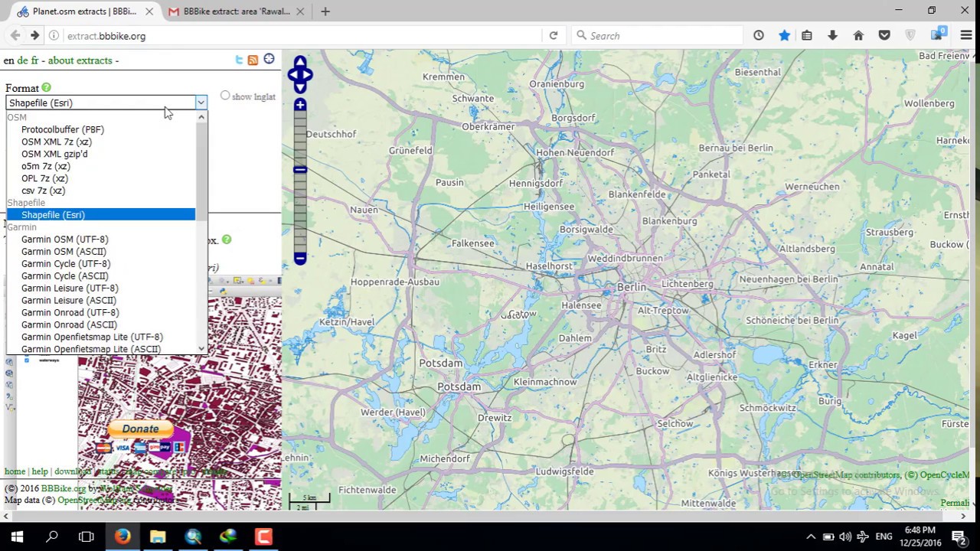Click the browser history clock icon
Viewport: 980px width, 551px height.
758,35
